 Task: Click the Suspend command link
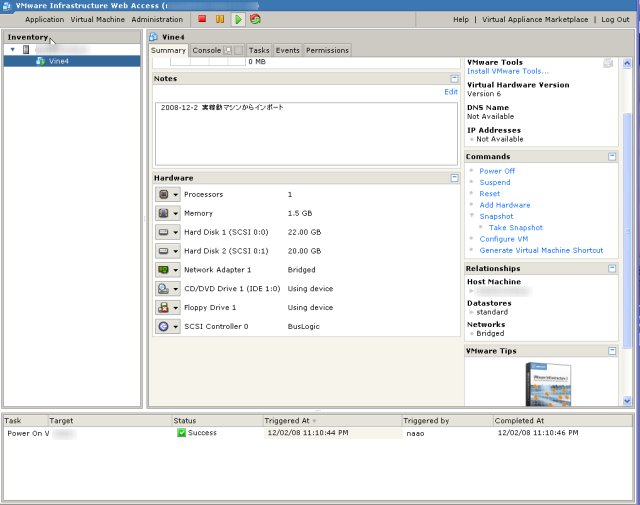pyautogui.click(x=495, y=182)
